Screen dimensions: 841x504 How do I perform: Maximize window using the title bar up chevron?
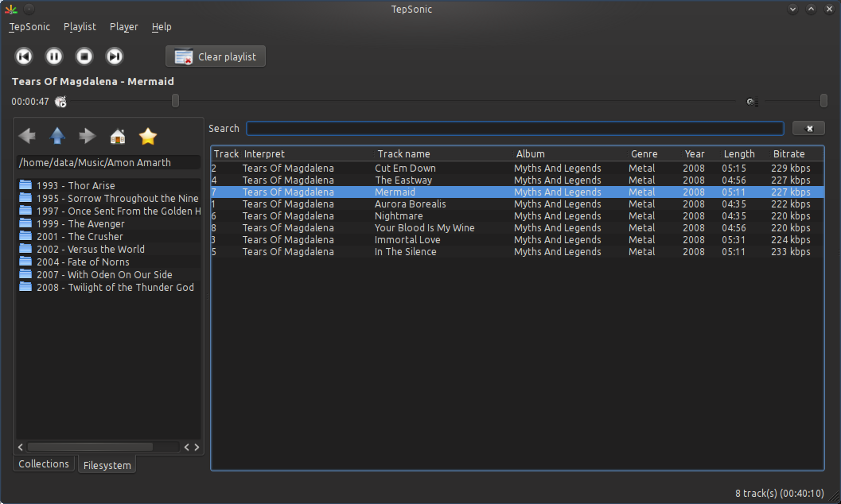pyautogui.click(x=811, y=9)
